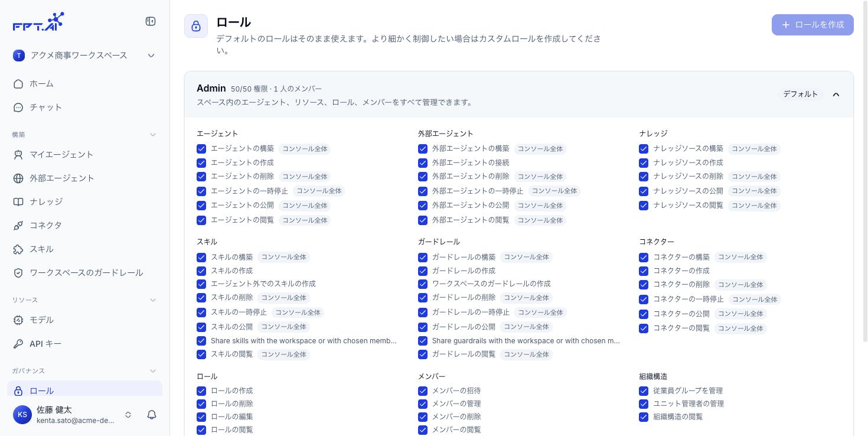Navigate to モデル page
The width and height of the screenshot is (868, 436).
point(84,320)
